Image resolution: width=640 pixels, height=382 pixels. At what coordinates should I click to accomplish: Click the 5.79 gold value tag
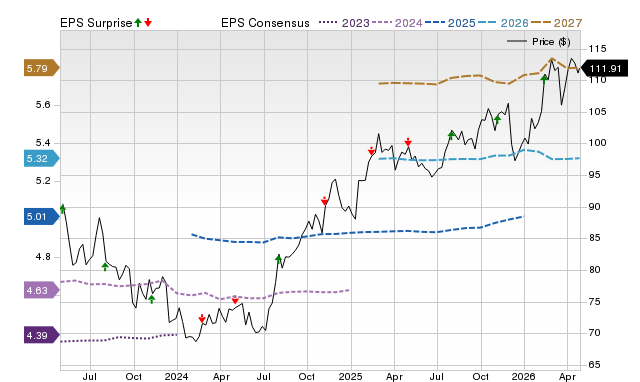click(x=42, y=68)
